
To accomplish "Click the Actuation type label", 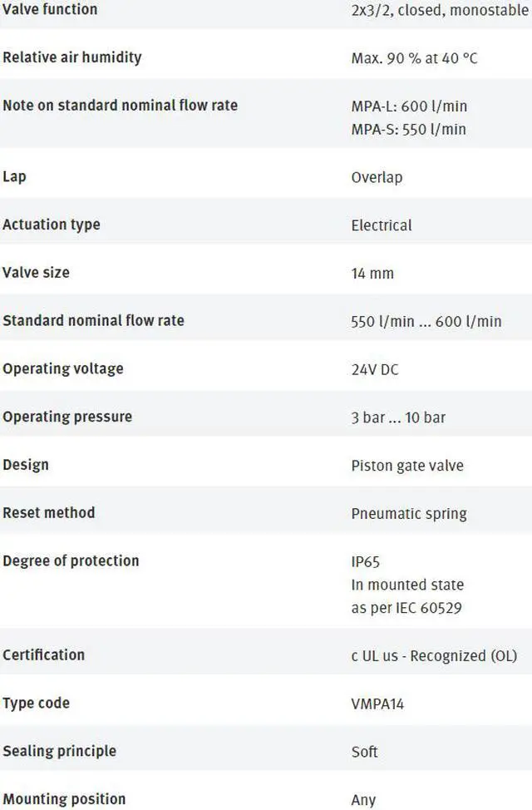I will click(52, 225).
